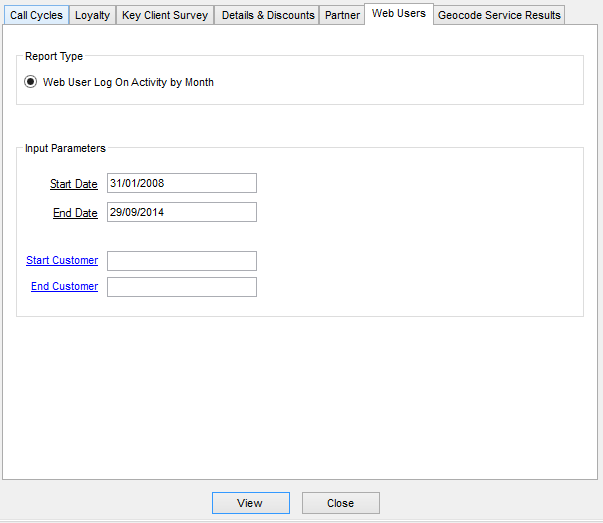Click the Web Users tab
The image size is (603, 523).
tap(398, 14)
